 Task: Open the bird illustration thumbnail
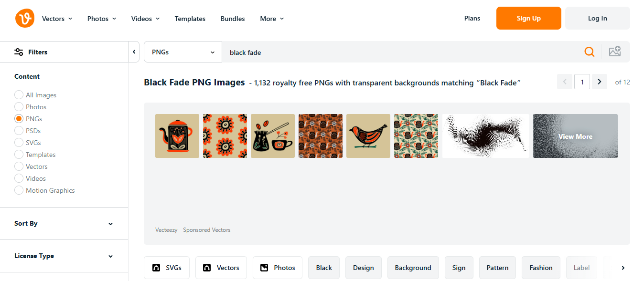(368, 136)
